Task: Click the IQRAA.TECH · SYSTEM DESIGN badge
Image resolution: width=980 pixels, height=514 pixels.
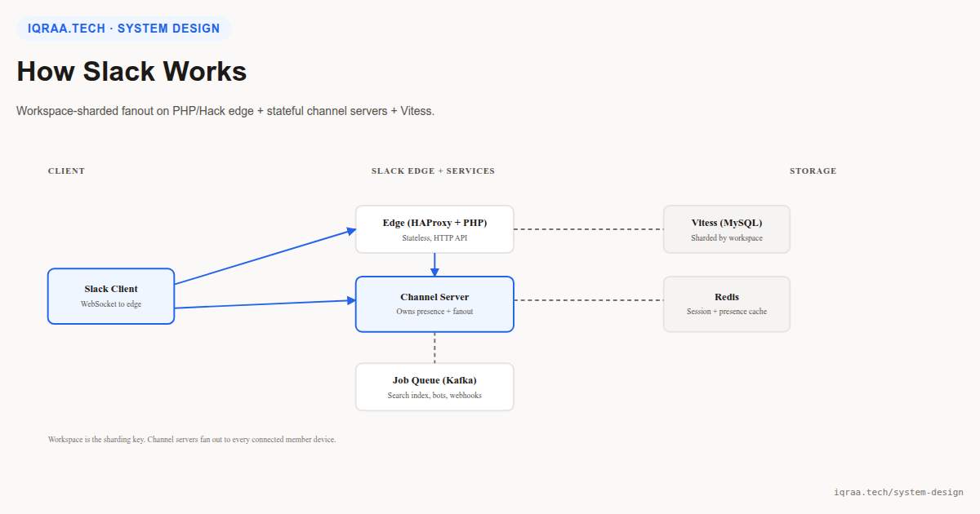Action: (124, 29)
